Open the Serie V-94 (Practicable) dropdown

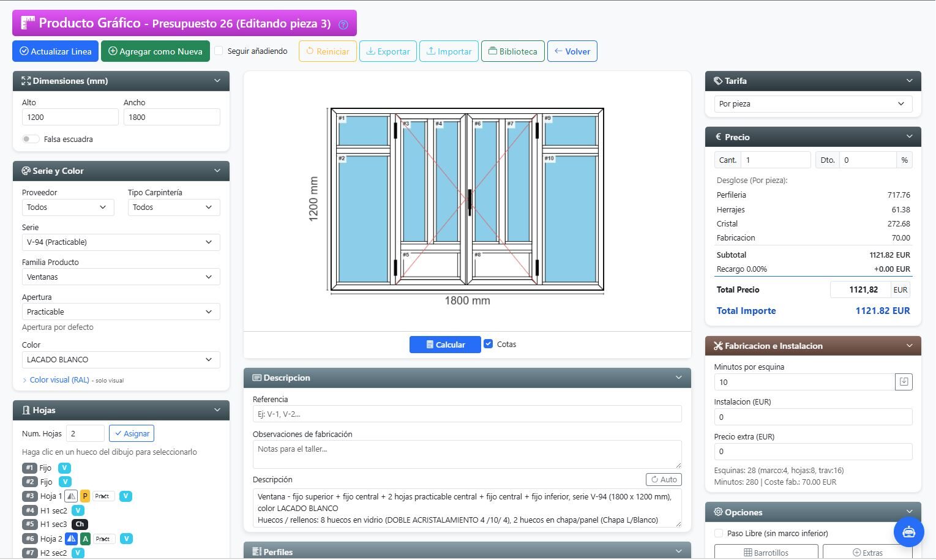pyautogui.click(x=121, y=242)
